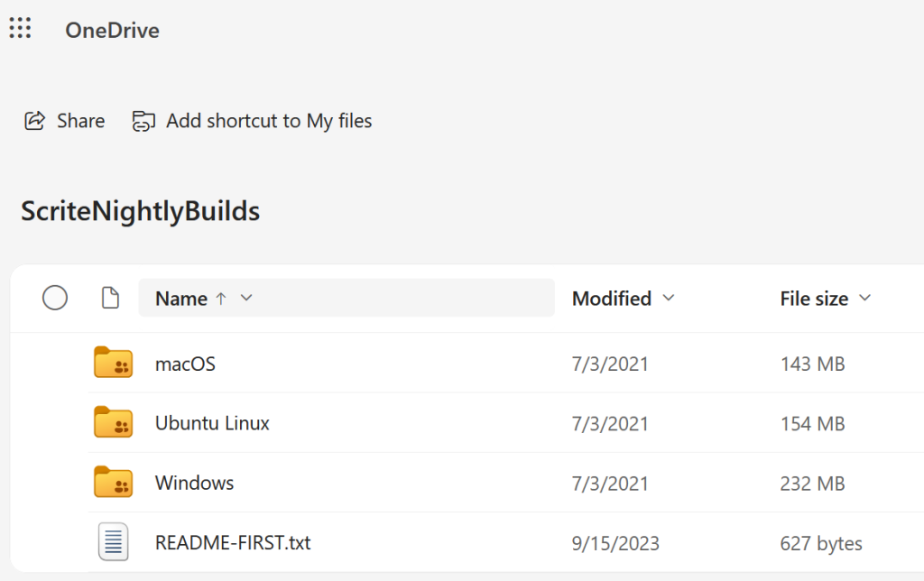Click the macOS shared folder icon
Screen dimensions: 924x581
113,363
